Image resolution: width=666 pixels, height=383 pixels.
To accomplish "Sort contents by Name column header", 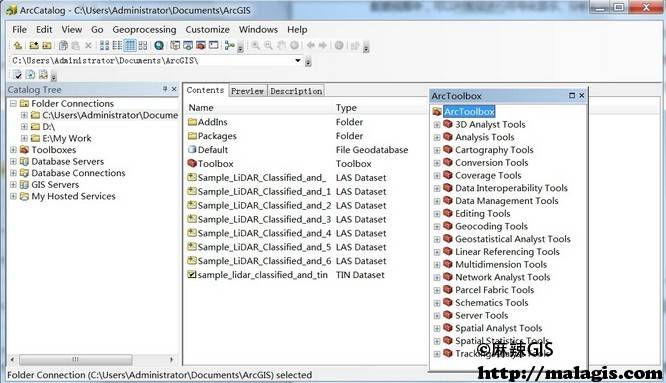I will coord(201,108).
